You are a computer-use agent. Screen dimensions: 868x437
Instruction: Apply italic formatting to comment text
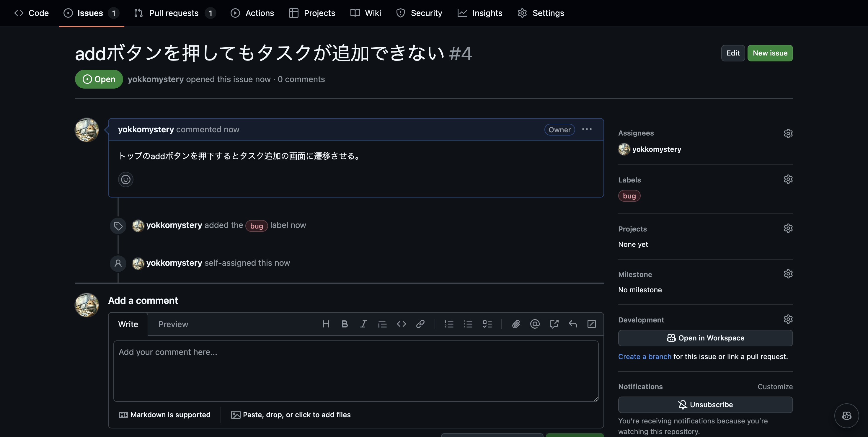click(363, 324)
